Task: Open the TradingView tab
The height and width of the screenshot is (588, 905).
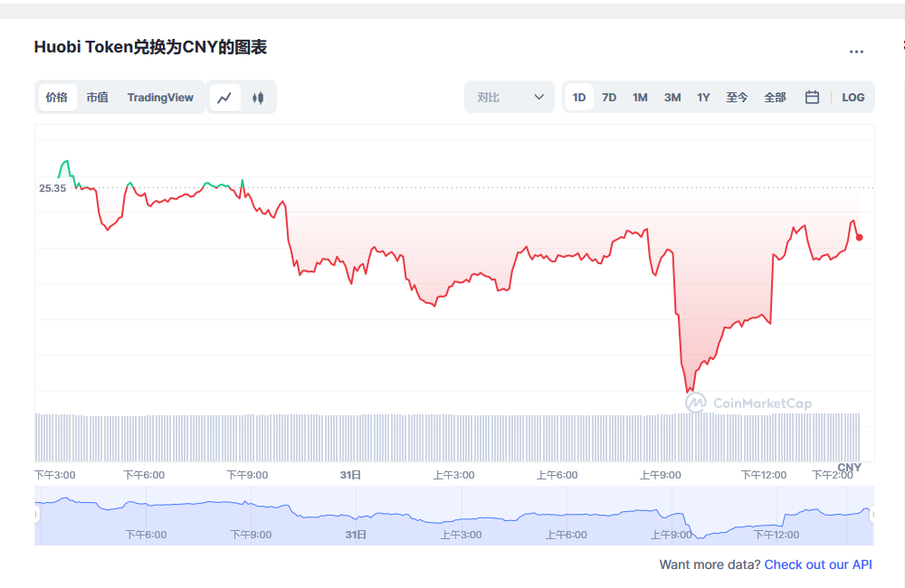Action: click(x=160, y=97)
